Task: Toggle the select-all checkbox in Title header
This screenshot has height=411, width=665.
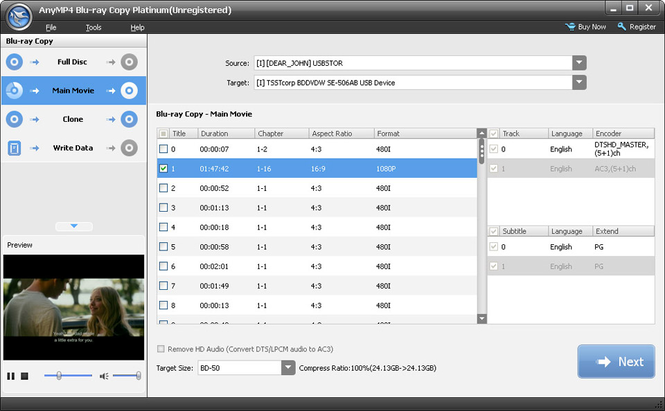Action: tap(163, 134)
